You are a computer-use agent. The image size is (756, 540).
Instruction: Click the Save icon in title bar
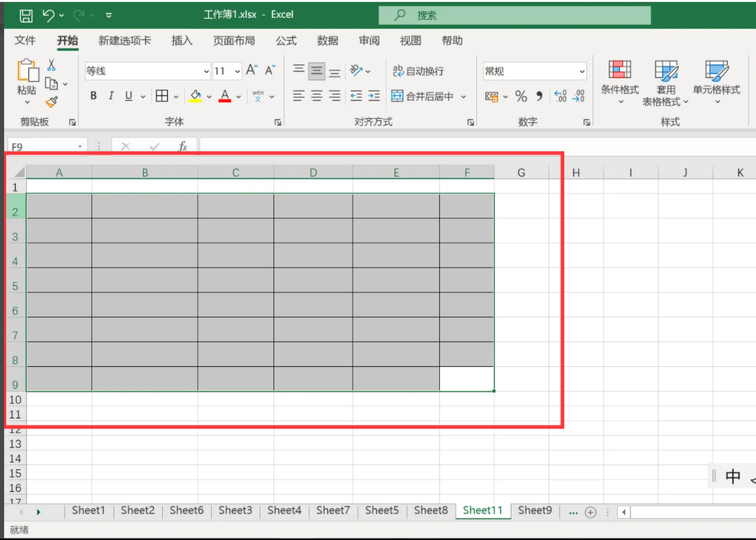25,15
